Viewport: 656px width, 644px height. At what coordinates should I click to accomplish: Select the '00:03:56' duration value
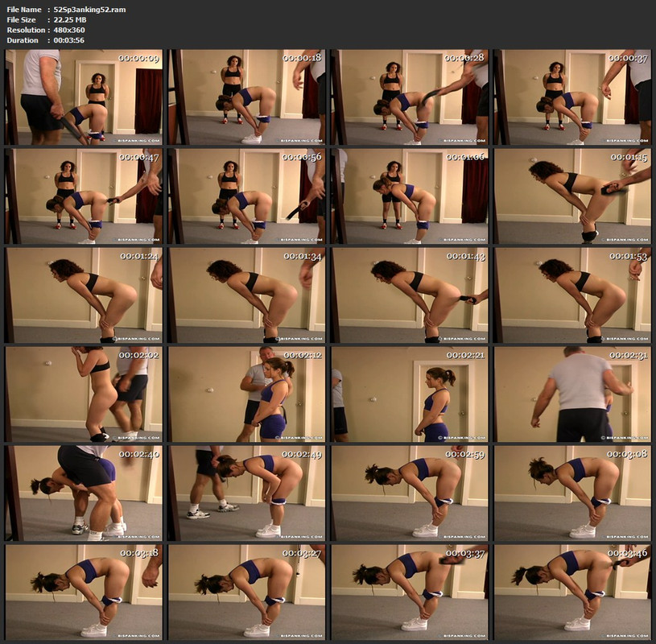click(x=69, y=40)
